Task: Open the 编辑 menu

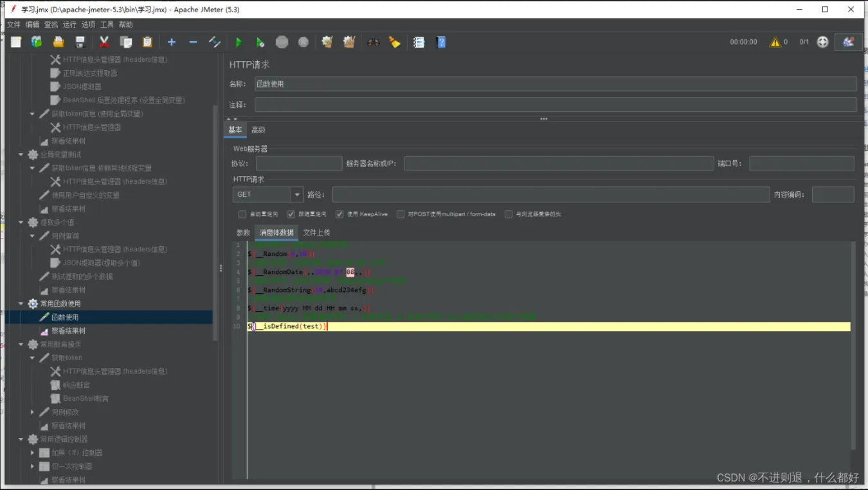Action: (x=32, y=24)
